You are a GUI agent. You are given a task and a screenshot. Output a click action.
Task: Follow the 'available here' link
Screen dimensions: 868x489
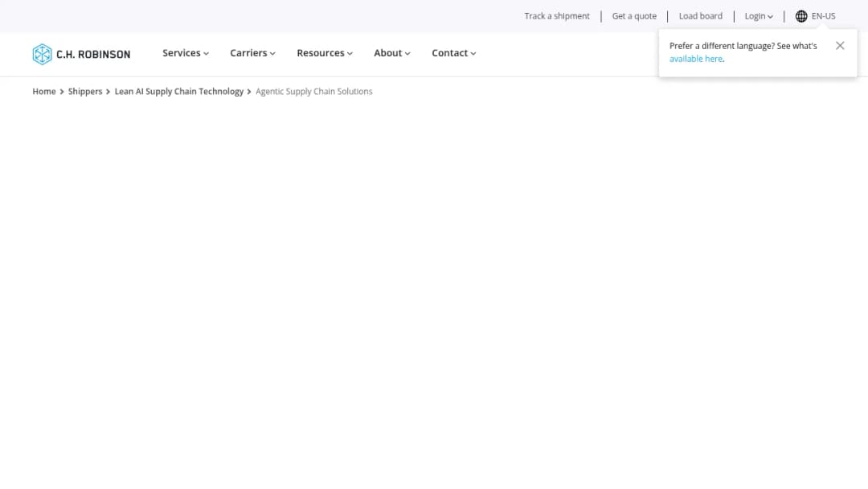click(x=695, y=59)
